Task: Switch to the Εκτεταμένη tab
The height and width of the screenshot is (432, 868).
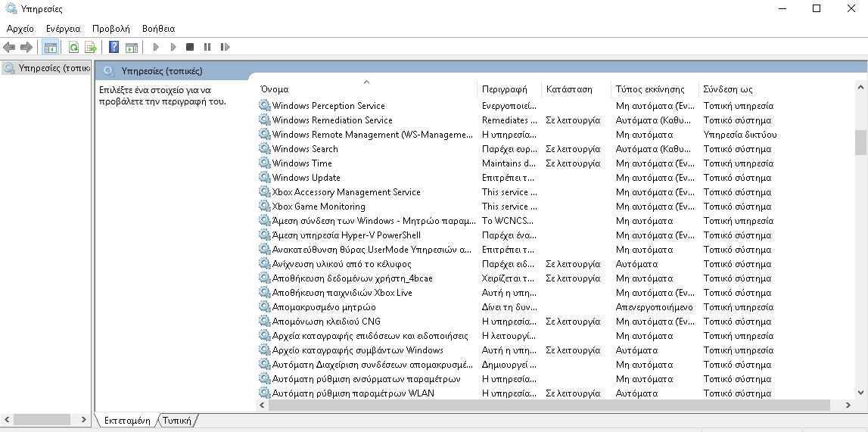Action: point(127,421)
